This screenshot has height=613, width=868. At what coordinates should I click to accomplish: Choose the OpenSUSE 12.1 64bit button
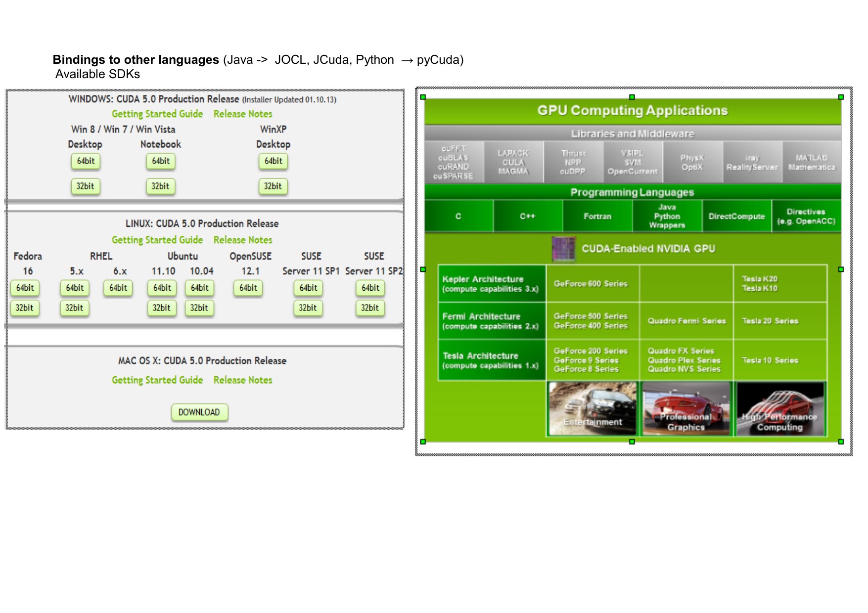coord(248,288)
